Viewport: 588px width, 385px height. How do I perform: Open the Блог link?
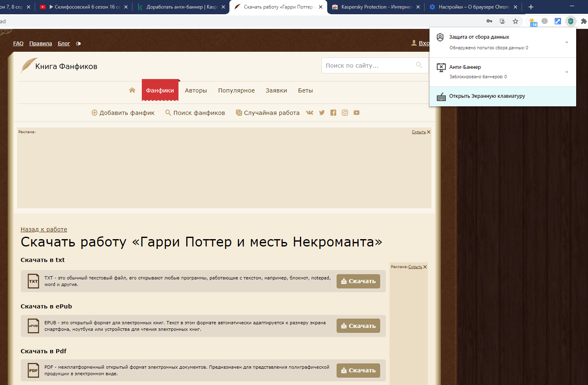(x=64, y=44)
